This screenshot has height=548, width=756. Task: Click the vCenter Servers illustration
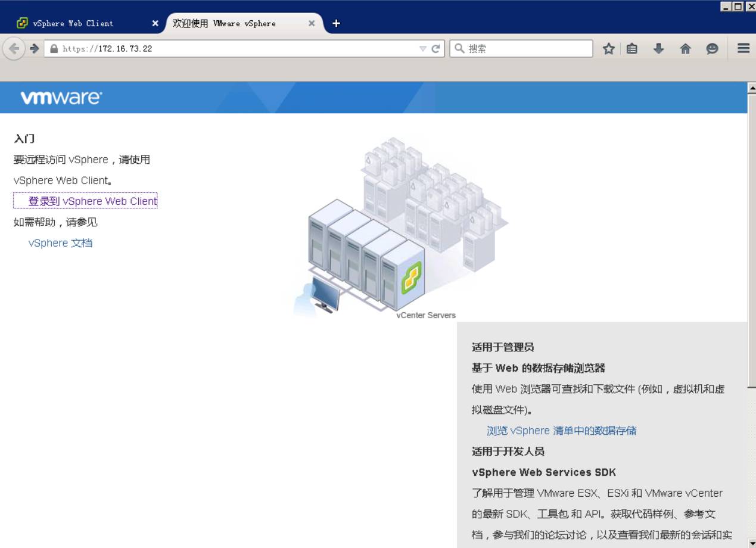(x=401, y=228)
